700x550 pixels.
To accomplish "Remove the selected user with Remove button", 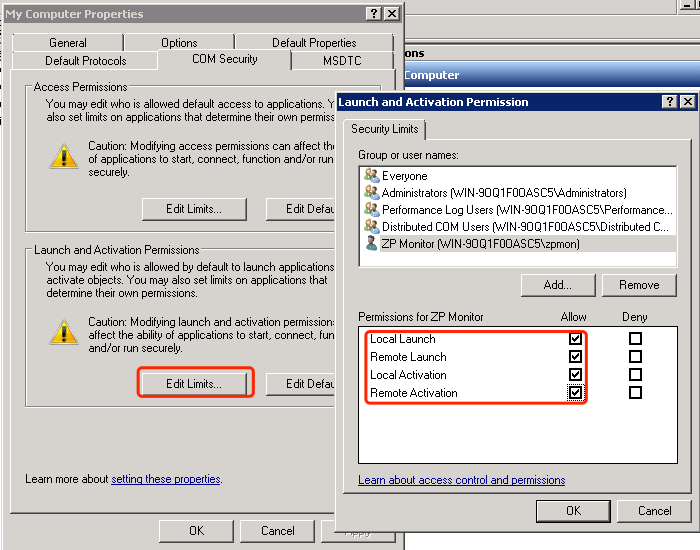I will 639,285.
